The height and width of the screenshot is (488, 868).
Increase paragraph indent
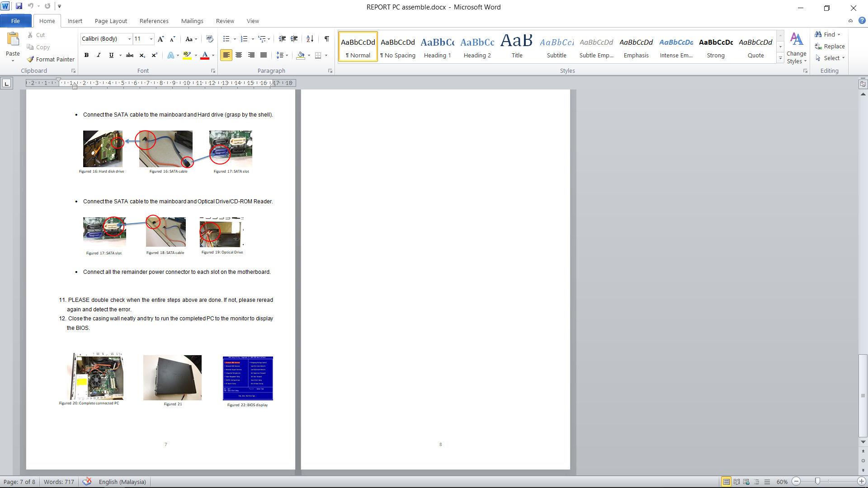[x=294, y=39]
